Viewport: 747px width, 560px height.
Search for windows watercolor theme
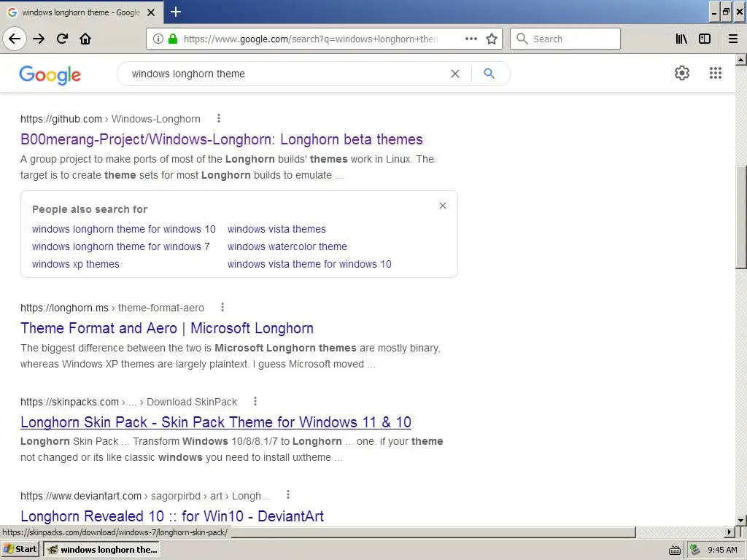pyautogui.click(x=287, y=246)
